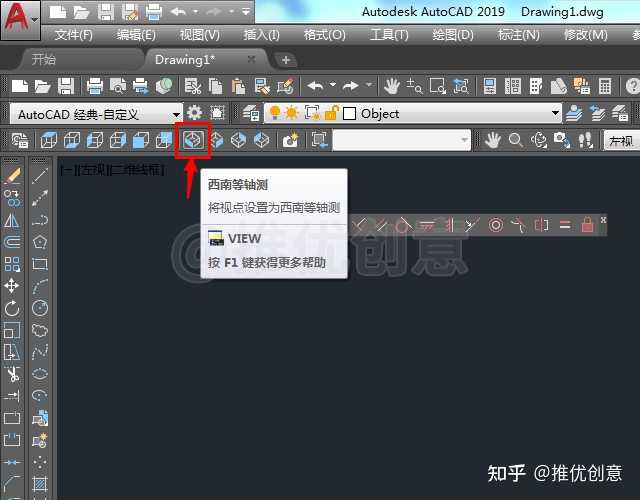Screen dimensions: 640x500
Task: Add a new drawing tab with plus
Action: (286, 60)
